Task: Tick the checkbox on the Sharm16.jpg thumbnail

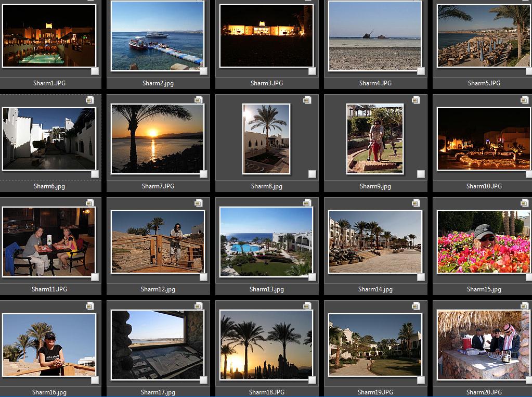Action: tap(95, 380)
